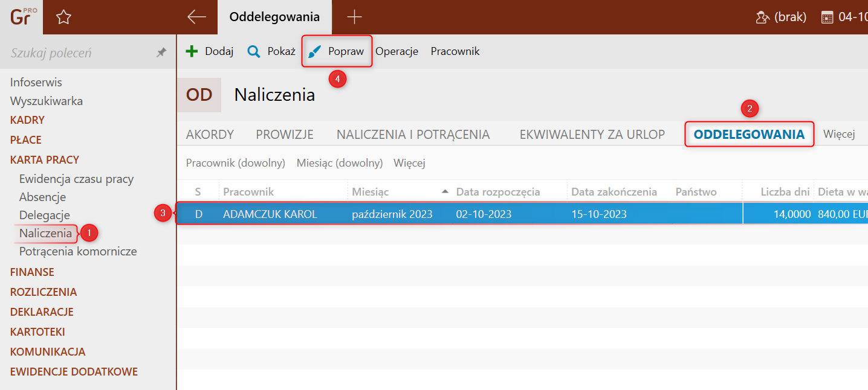The height and width of the screenshot is (390, 868).
Task: Open the EKWIWALENTY ZA URLOP tab
Action: pyautogui.click(x=592, y=135)
